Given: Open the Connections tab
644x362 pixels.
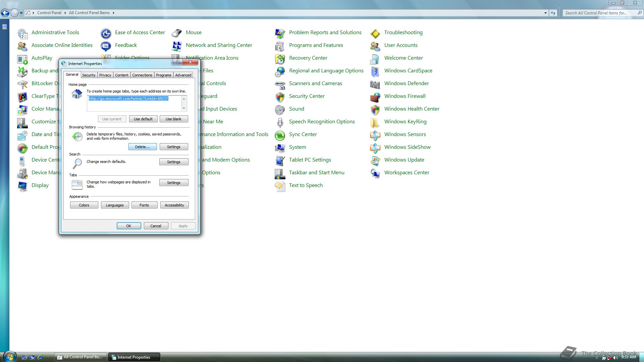Looking at the screenshot, I should pos(142,75).
